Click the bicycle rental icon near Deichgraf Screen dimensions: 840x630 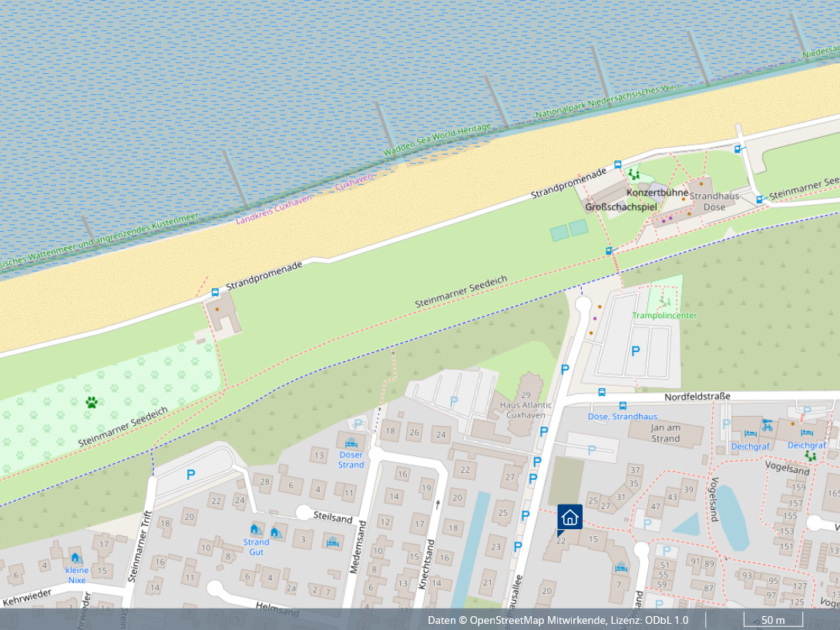click(x=767, y=424)
